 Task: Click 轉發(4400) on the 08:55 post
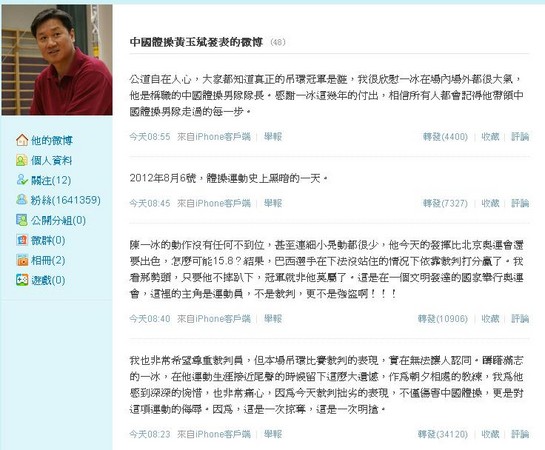point(445,137)
